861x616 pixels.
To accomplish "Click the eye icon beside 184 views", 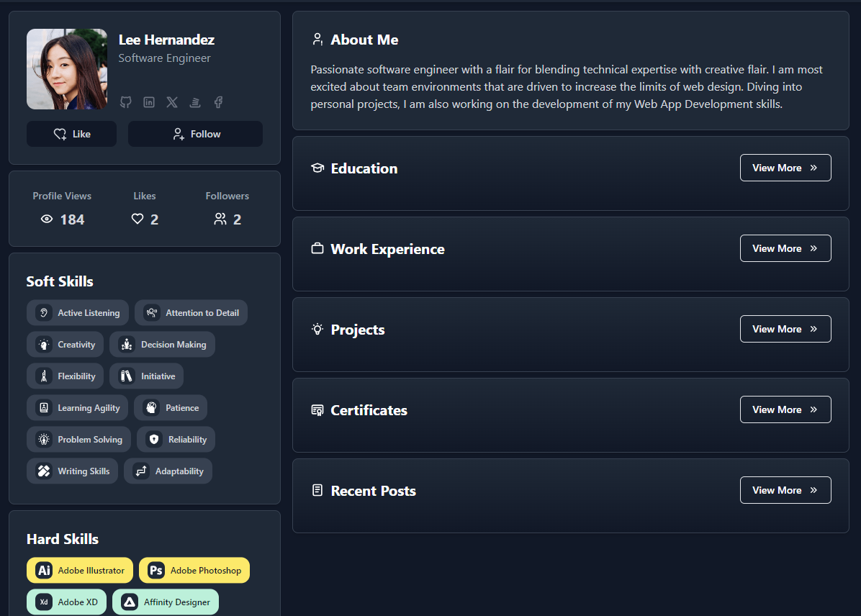I will pyautogui.click(x=47, y=219).
